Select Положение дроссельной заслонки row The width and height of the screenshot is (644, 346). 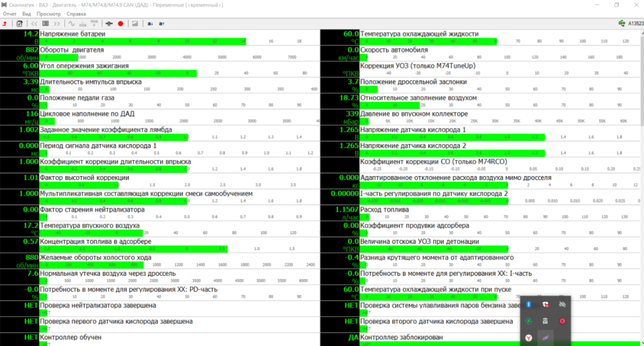point(480,86)
